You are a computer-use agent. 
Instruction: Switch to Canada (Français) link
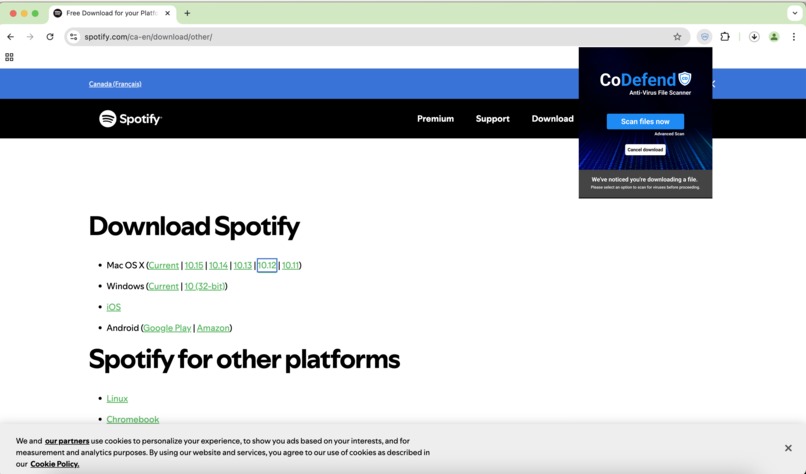[115, 84]
